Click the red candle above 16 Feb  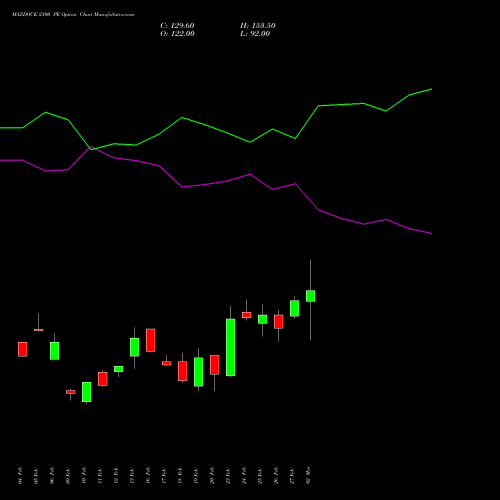(x=151, y=340)
